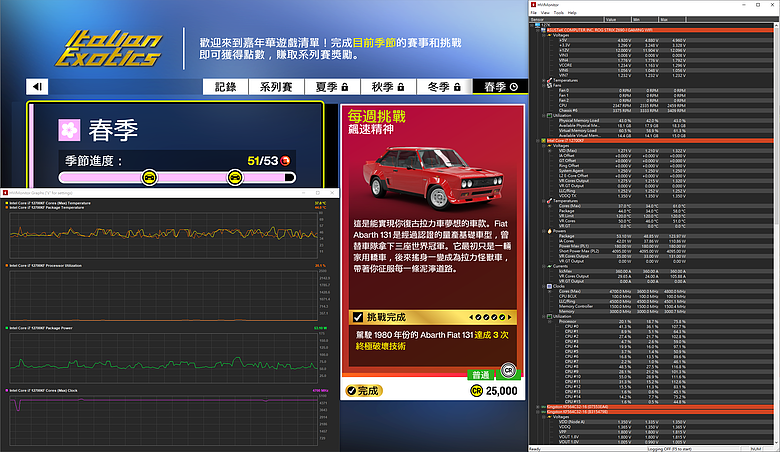
Task: Click the round CR badge on challenge card
Action: [508, 370]
